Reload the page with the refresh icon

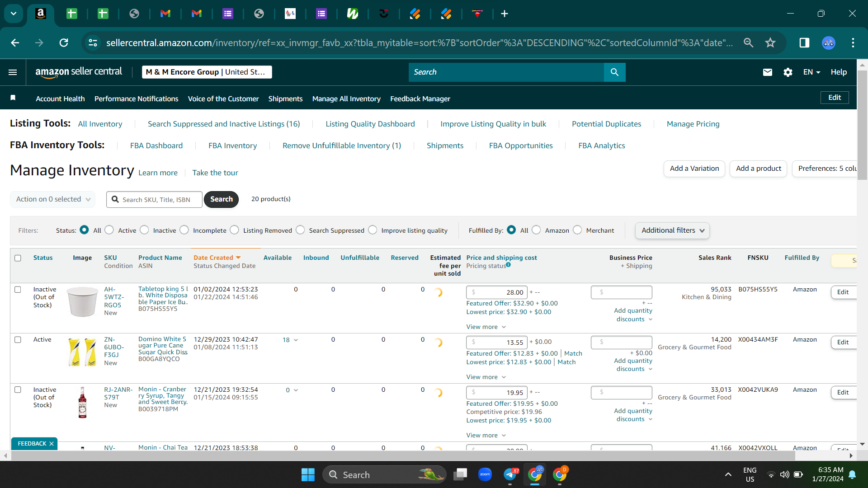(x=64, y=42)
